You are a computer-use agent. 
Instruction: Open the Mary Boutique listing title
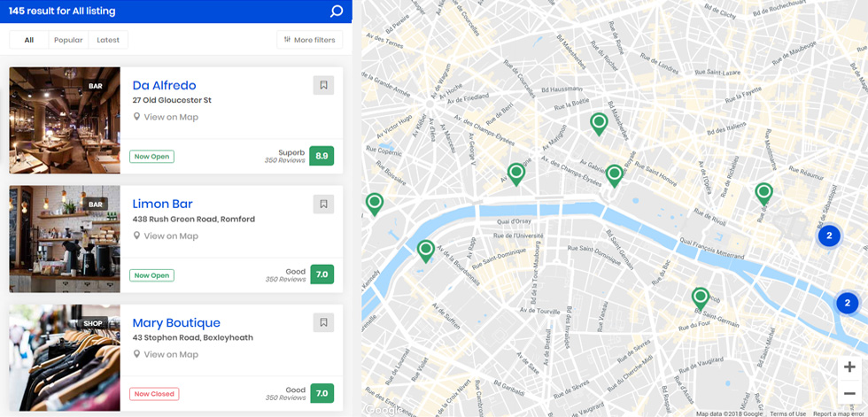(176, 322)
